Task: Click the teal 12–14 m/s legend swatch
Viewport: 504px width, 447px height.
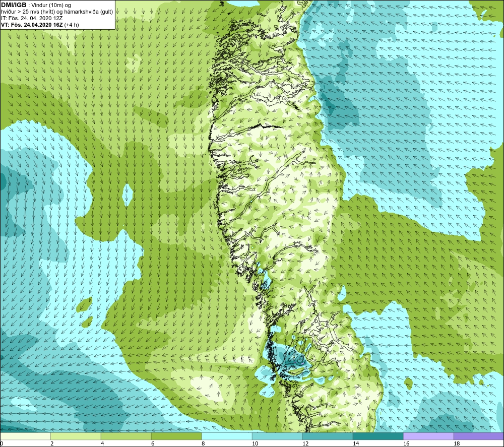Action: pos(328,436)
